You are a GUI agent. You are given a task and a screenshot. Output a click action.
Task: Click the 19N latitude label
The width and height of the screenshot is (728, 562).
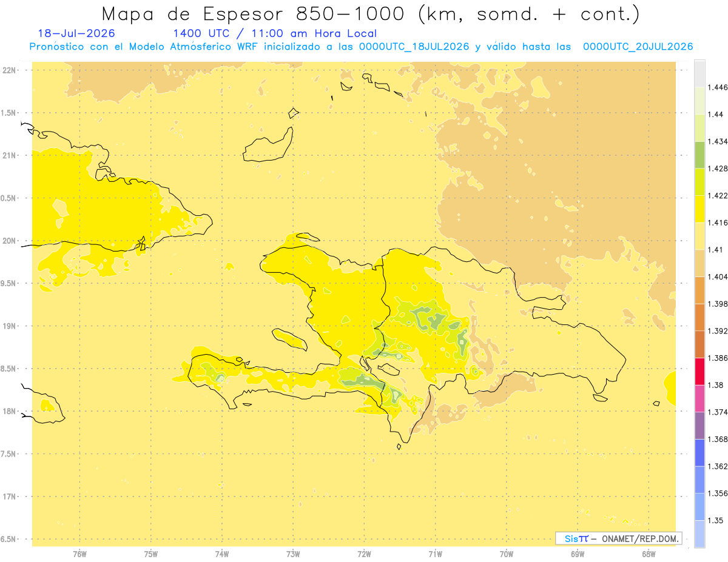[x=10, y=326]
